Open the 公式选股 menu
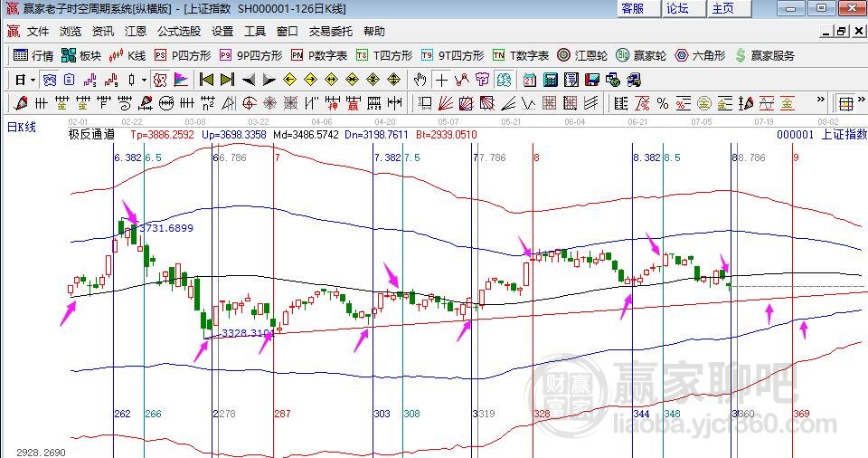 (179, 32)
